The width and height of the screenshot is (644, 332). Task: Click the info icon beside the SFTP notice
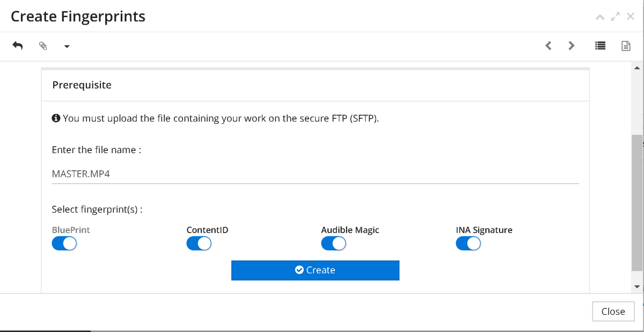[x=56, y=118]
